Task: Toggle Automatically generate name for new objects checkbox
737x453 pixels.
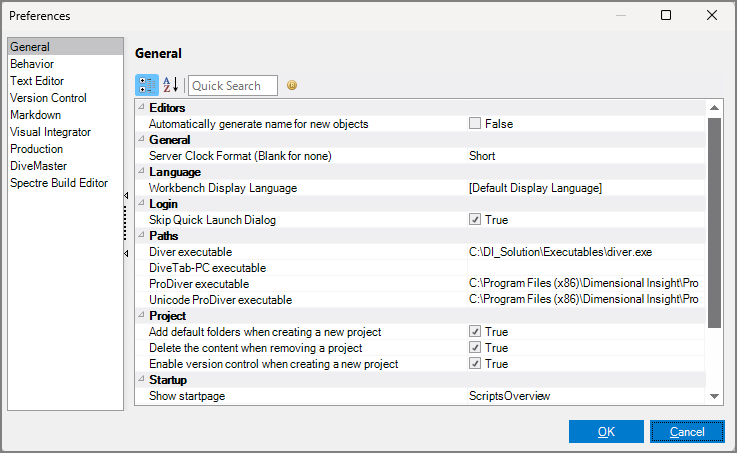Action: (475, 124)
